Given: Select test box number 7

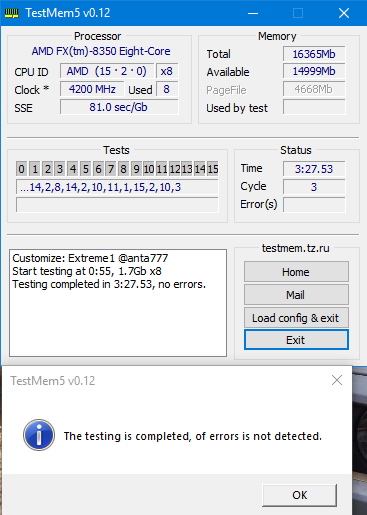Looking at the screenshot, I should (x=111, y=169).
